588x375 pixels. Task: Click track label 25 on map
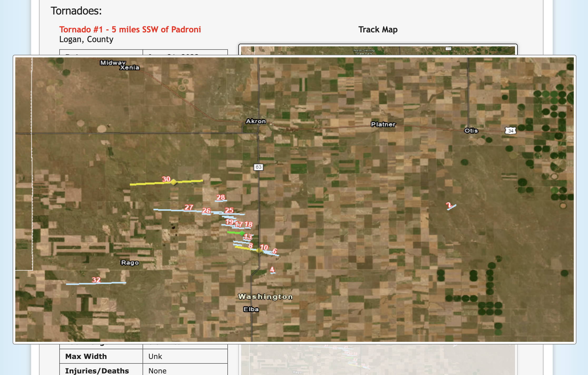pos(229,210)
